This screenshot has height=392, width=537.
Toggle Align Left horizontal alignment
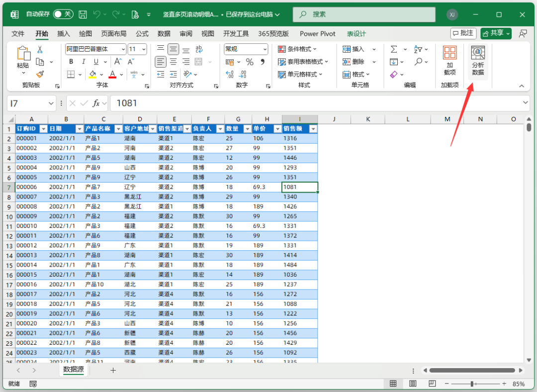[x=161, y=62]
